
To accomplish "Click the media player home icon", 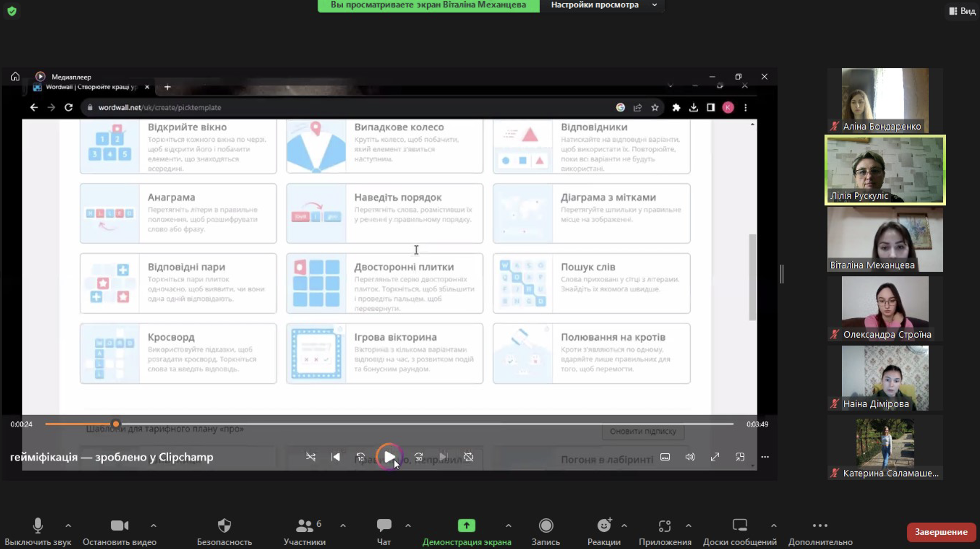I will [x=15, y=77].
